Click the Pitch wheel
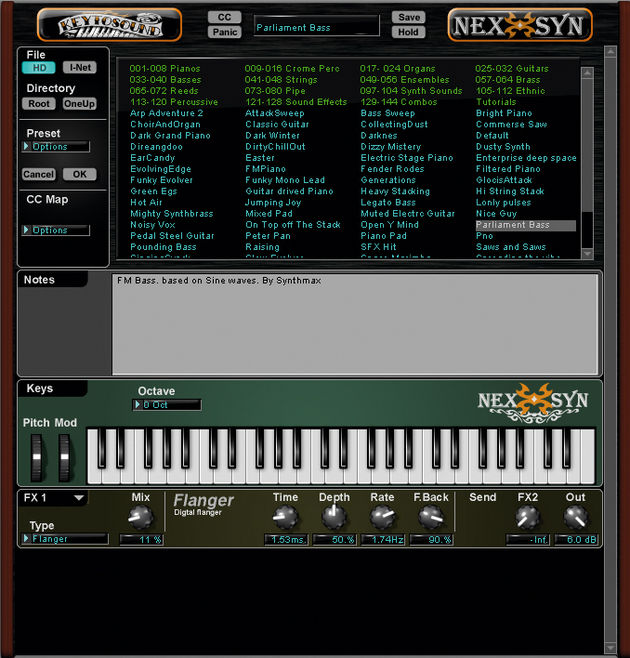630x658 pixels. click(x=37, y=457)
